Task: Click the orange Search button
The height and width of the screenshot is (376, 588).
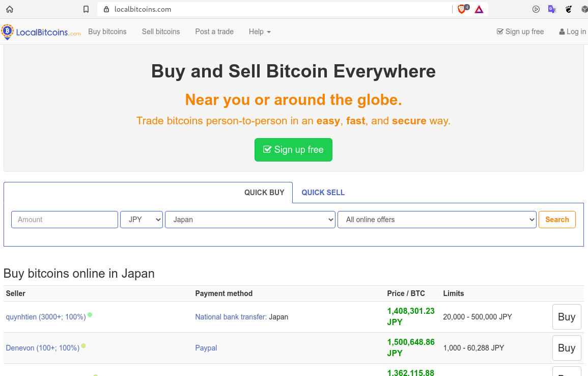Action: 557,220
